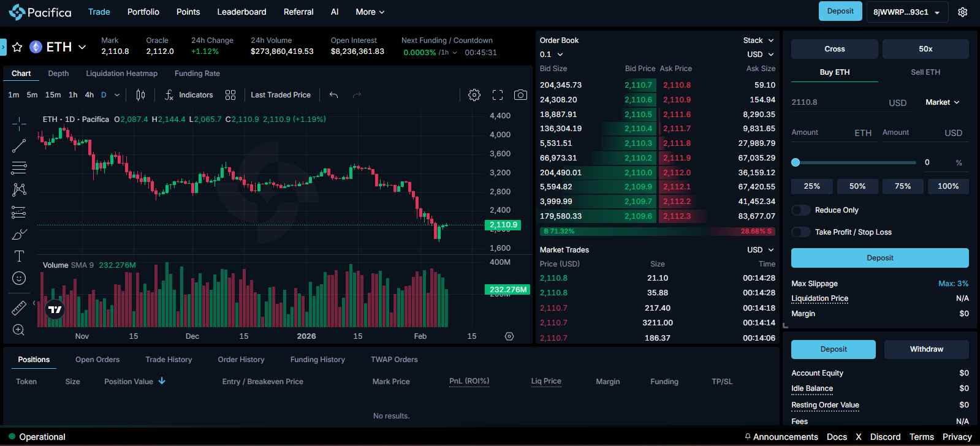
Task: Go to the Leaderboard page
Action: (241, 12)
